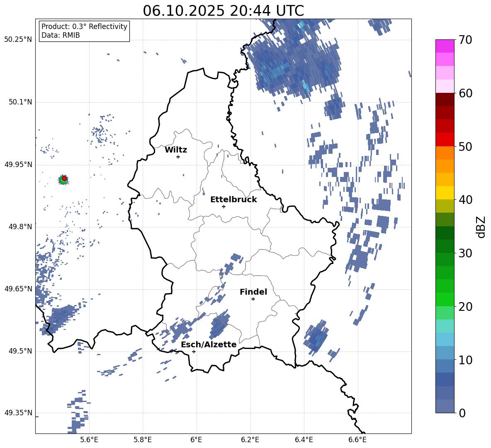Viewport: 491px width, 448px height.
Task: Click the colorbar tick value 60
Action: coord(465,93)
